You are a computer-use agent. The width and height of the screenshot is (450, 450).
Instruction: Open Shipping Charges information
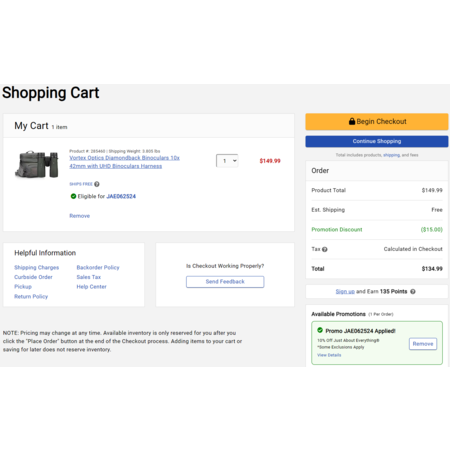pos(36,267)
